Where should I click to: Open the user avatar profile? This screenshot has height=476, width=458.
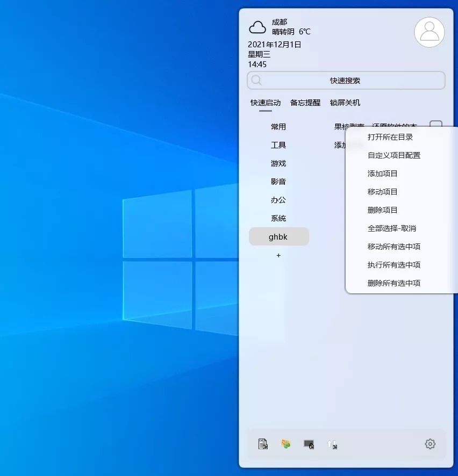pyautogui.click(x=429, y=32)
